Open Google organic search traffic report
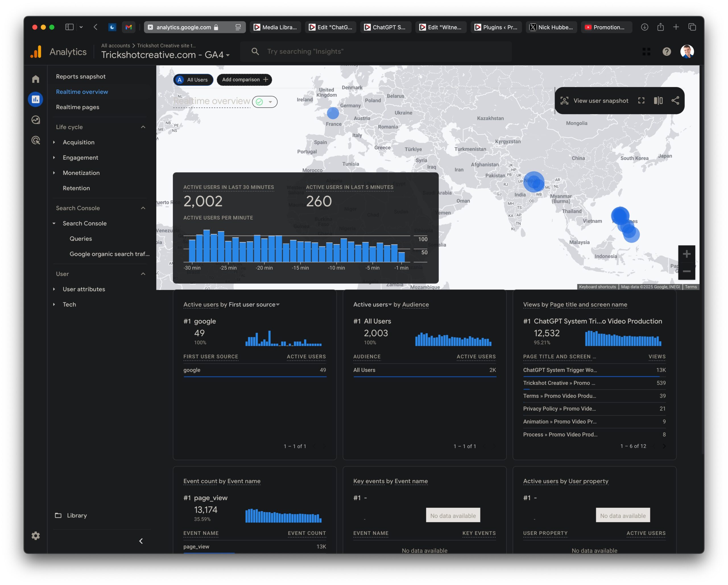Screen dimensions: 728x585 (x=109, y=254)
